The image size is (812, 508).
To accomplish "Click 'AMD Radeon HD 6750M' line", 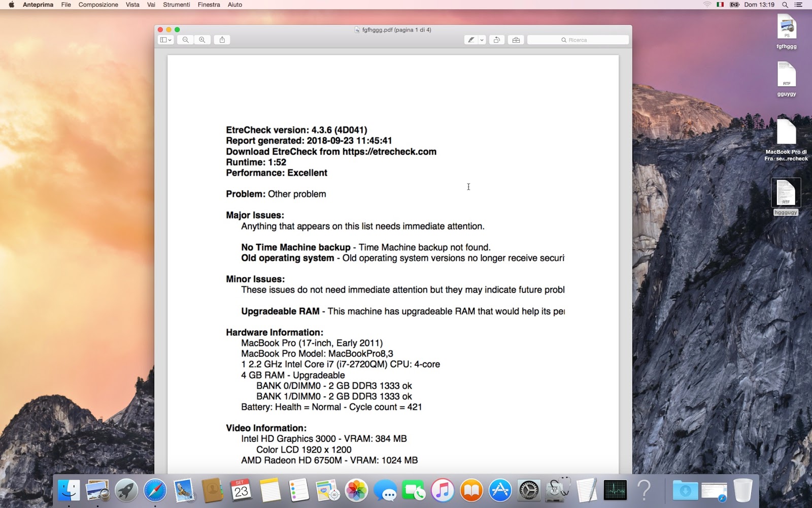I will click(x=329, y=460).
